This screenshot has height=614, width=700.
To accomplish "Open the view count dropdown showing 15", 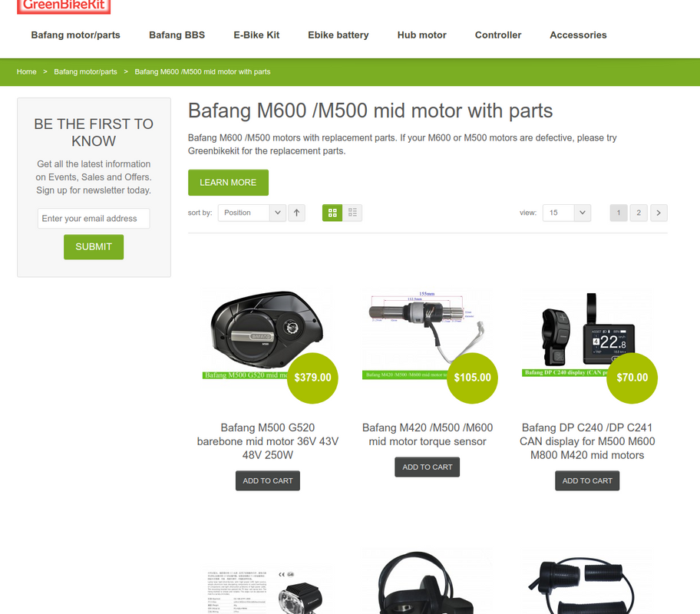I will click(566, 213).
